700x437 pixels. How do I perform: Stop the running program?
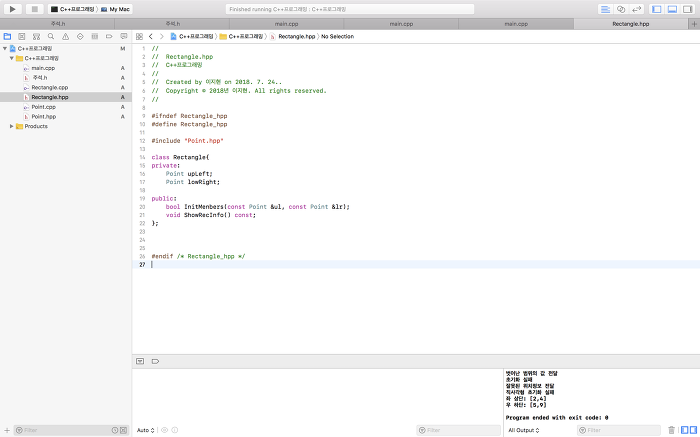click(34, 9)
